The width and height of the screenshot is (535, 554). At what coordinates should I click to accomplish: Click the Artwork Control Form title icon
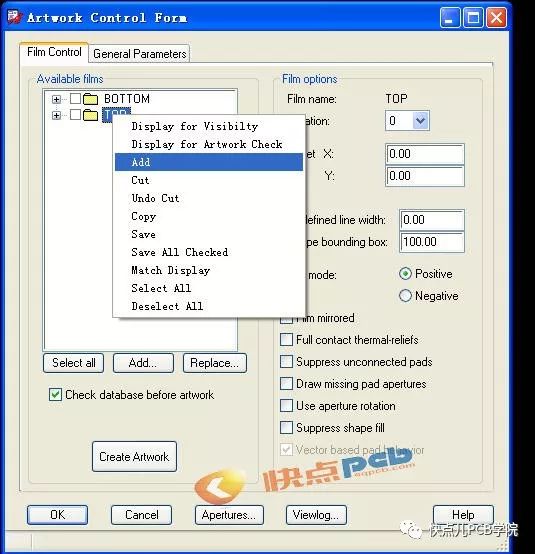(14, 17)
